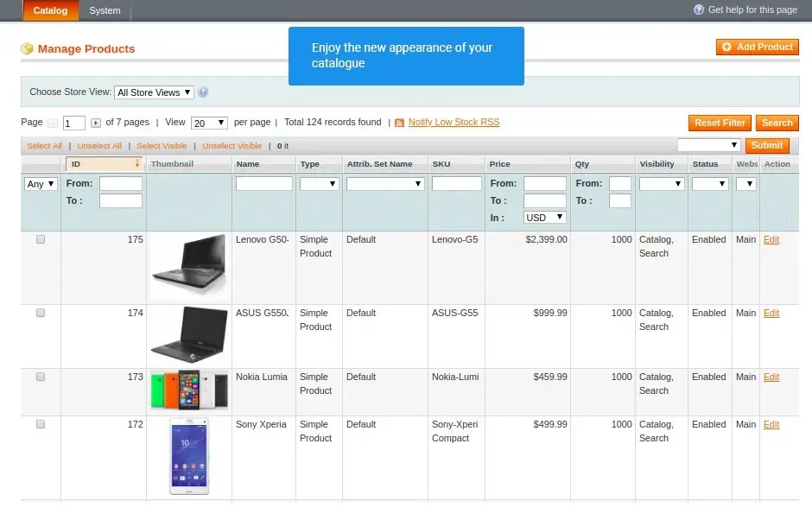Tick the checkbox for product 174
The height and width of the screenshot is (520, 812).
tap(41, 313)
